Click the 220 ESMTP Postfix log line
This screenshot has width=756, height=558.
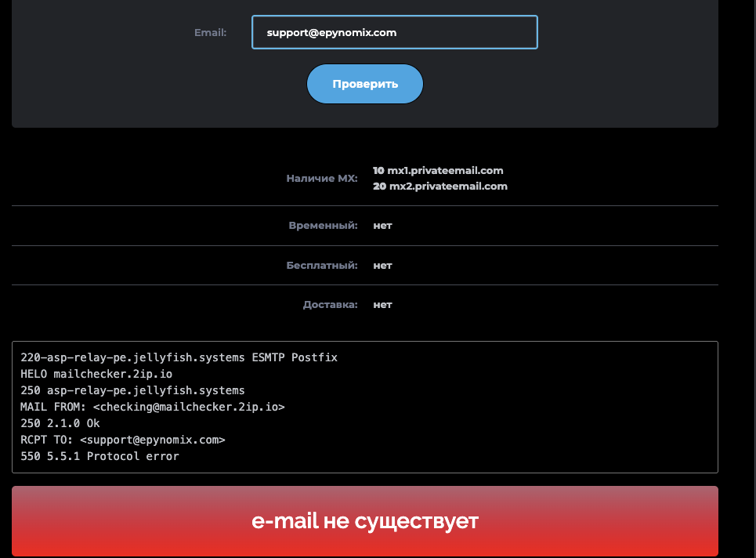[179, 357]
